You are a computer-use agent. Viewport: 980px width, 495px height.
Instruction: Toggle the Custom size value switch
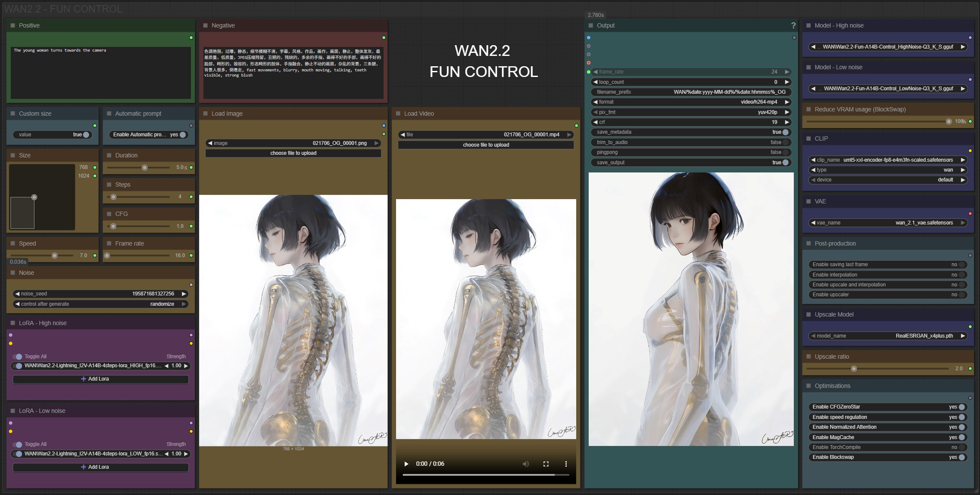tap(86, 135)
